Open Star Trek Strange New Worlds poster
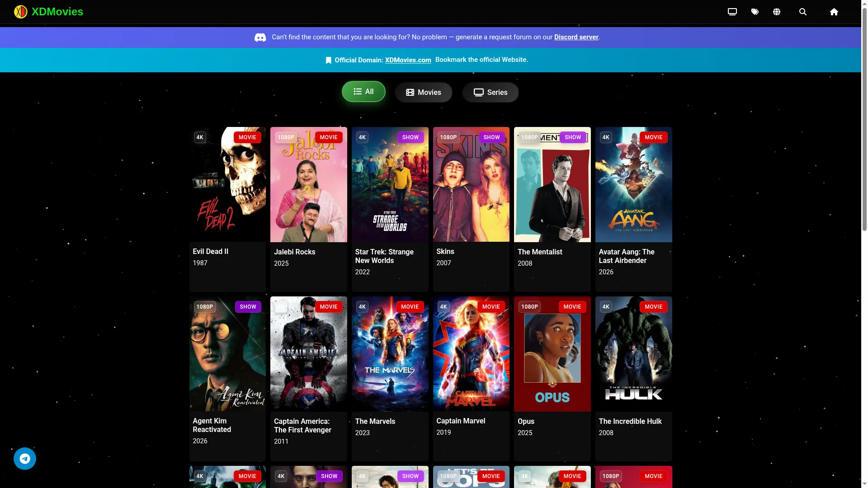Image resolution: width=868 pixels, height=488 pixels. point(390,184)
